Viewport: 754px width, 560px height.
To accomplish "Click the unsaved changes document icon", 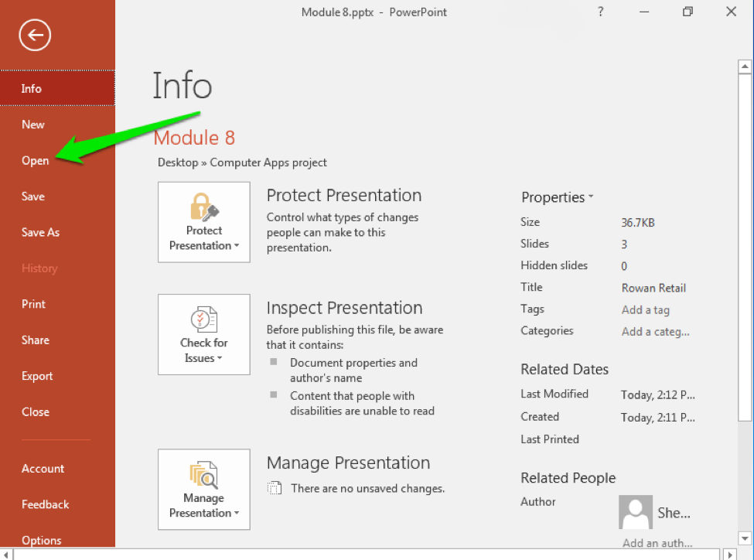I will tap(275, 488).
